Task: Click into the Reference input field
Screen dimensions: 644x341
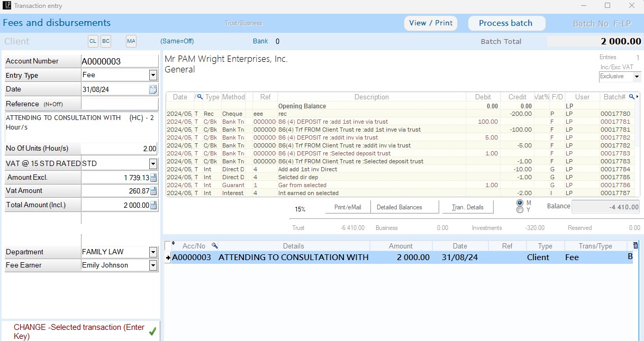Action: 120,104
